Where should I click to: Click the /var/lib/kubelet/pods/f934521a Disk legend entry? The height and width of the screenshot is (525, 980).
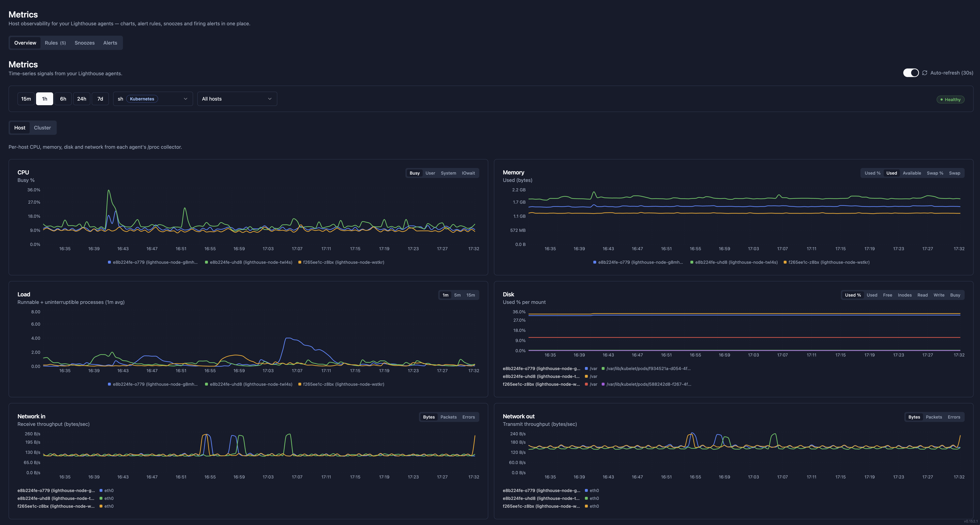pos(646,368)
